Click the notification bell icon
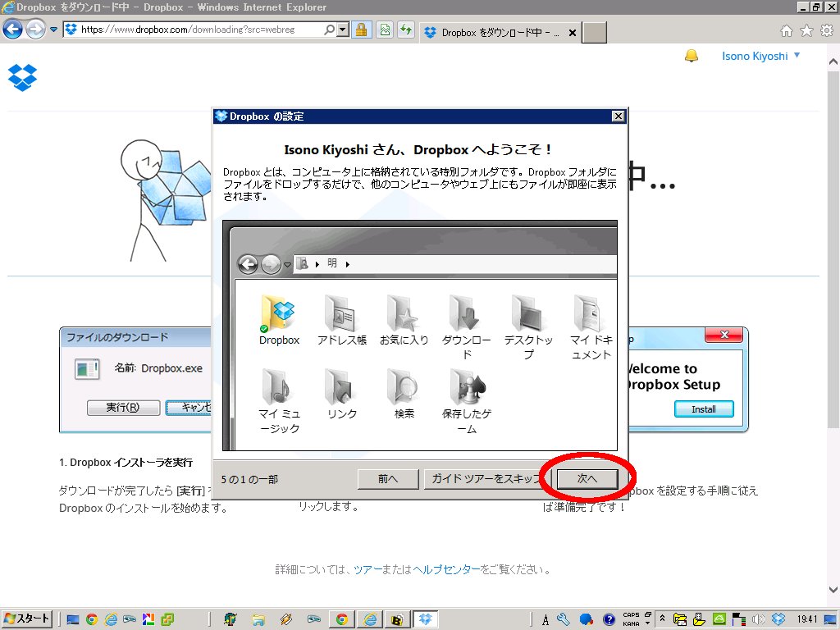This screenshot has width=840, height=630. [x=691, y=56]
